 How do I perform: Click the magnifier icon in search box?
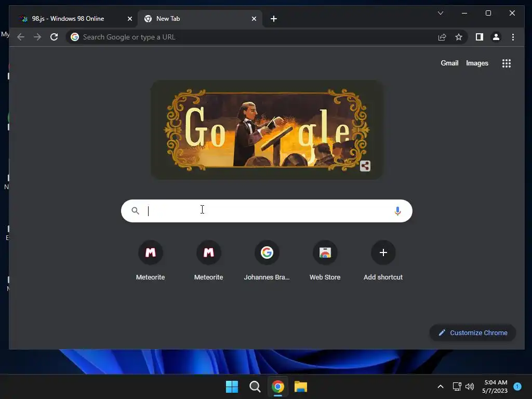[x=136, y=211]
